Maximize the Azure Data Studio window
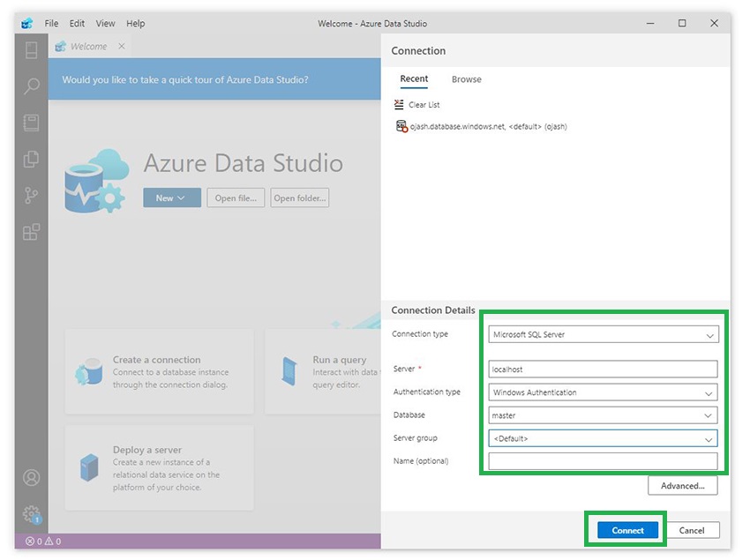This screenshot has height=560, width=750. pyautogui.click(x=682, y=23)
